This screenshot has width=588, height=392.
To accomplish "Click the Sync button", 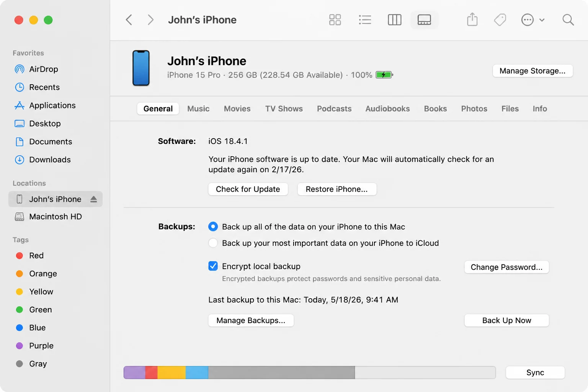I will pyautogui.click(x=535, y=372).
